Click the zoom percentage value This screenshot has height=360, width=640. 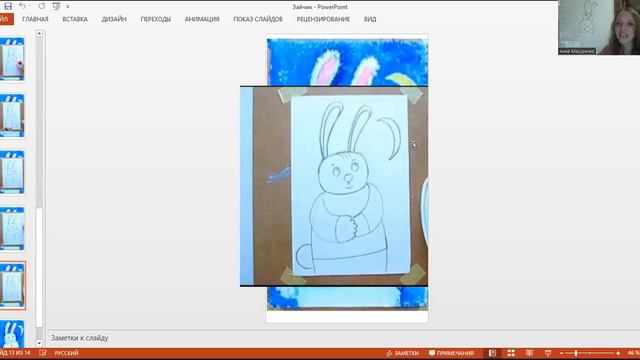click(x=633, y=353)
